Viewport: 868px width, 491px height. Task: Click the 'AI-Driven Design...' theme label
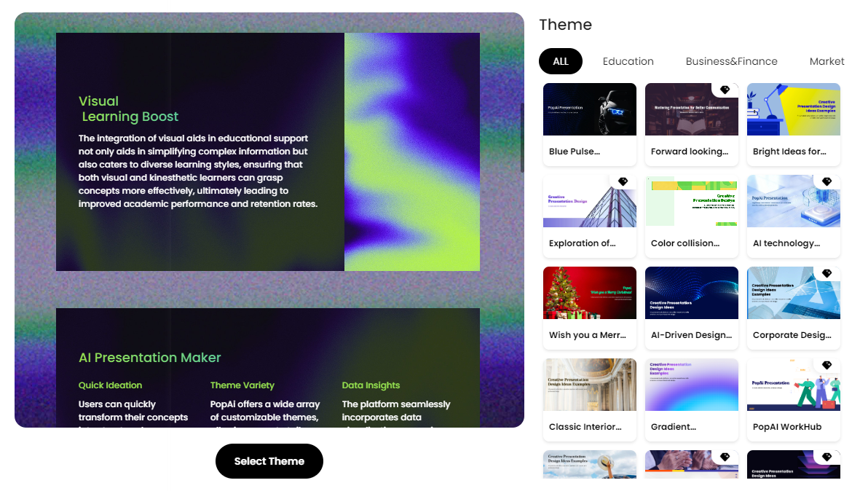[x=691, y=335]
